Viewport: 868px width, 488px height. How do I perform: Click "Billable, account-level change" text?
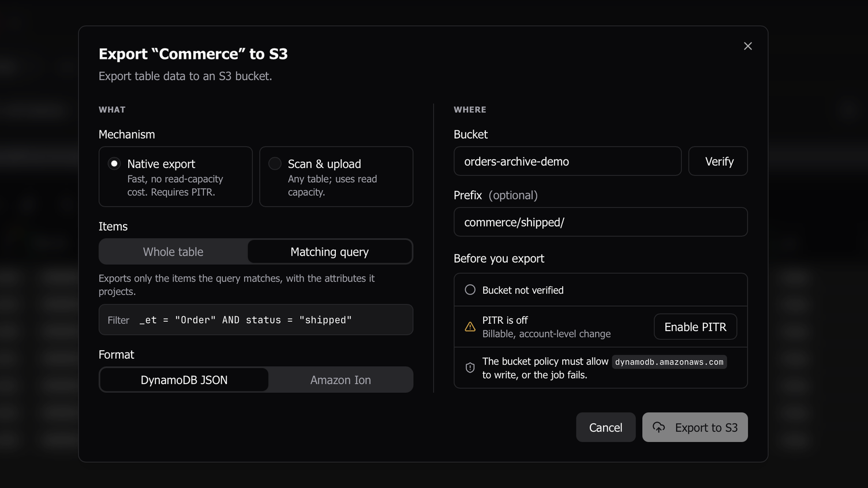pyautogui.click(x=547, y=334)
